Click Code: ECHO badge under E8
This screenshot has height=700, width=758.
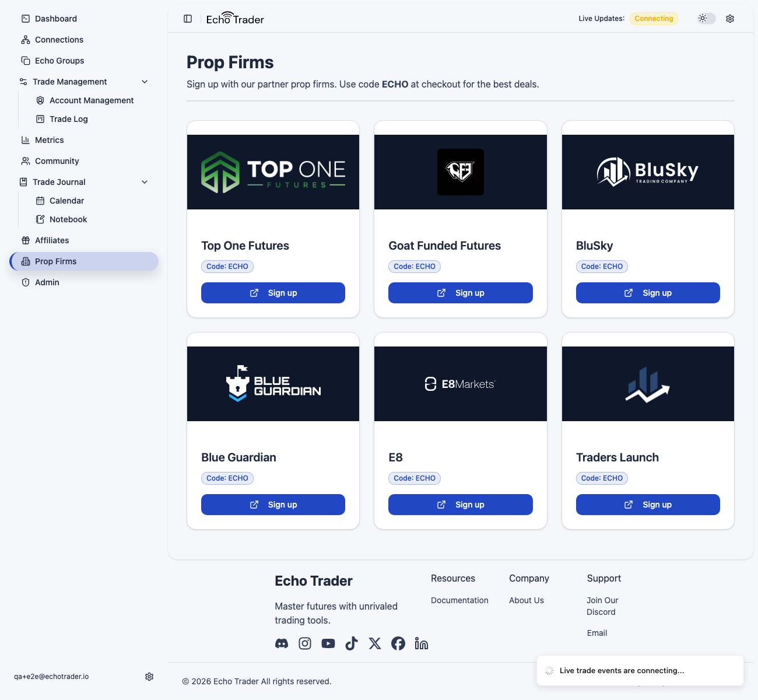click(x=415, y=478)
